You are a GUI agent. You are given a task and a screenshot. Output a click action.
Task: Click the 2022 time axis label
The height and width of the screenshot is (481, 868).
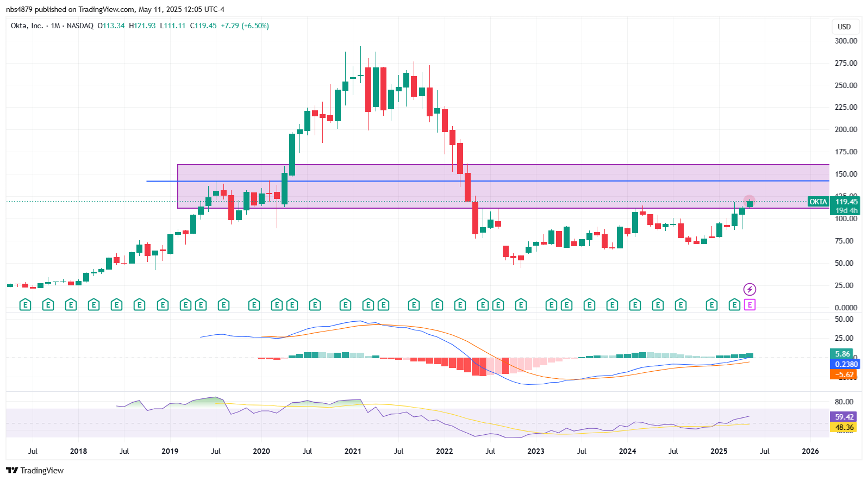445,451
